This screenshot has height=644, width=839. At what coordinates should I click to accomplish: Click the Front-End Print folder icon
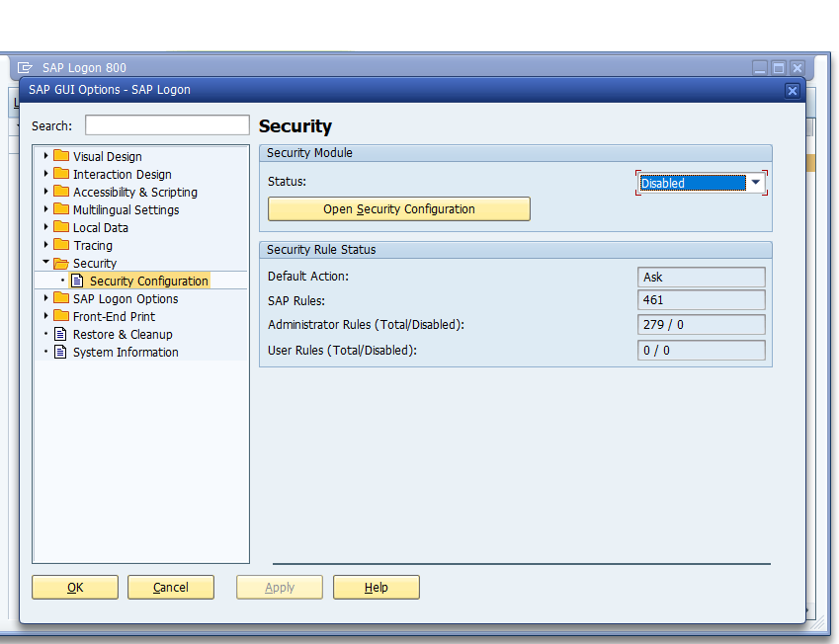[61, 316]
